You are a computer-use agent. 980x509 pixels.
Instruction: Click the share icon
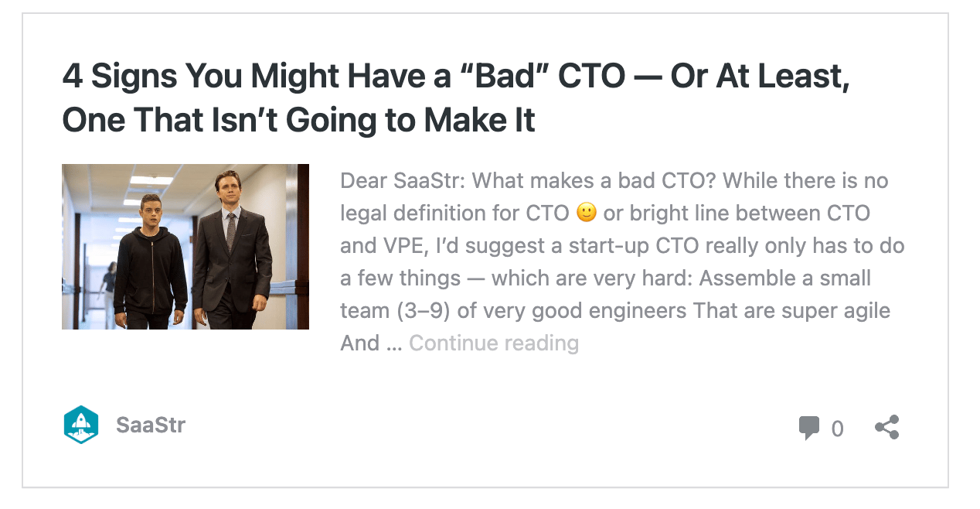coord(887,427)
